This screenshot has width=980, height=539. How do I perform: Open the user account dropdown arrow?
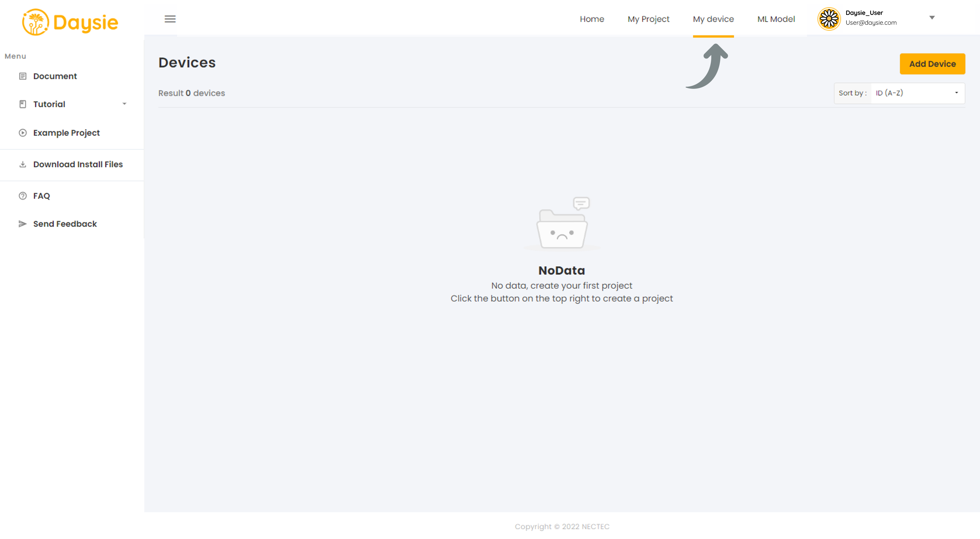pos(932,18)
